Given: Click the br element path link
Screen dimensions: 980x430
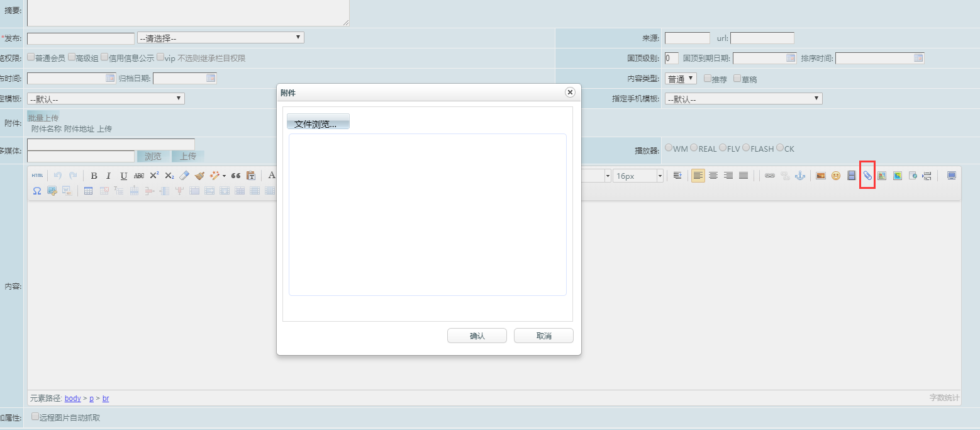Looking at the screenshot, I should tap(106, 398).
